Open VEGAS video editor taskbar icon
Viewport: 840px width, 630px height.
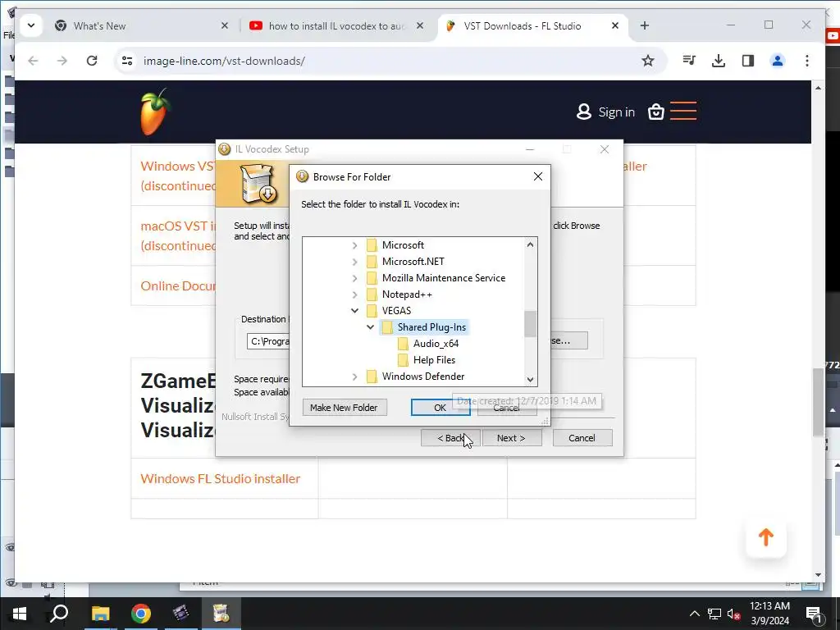tap(181, 614)
